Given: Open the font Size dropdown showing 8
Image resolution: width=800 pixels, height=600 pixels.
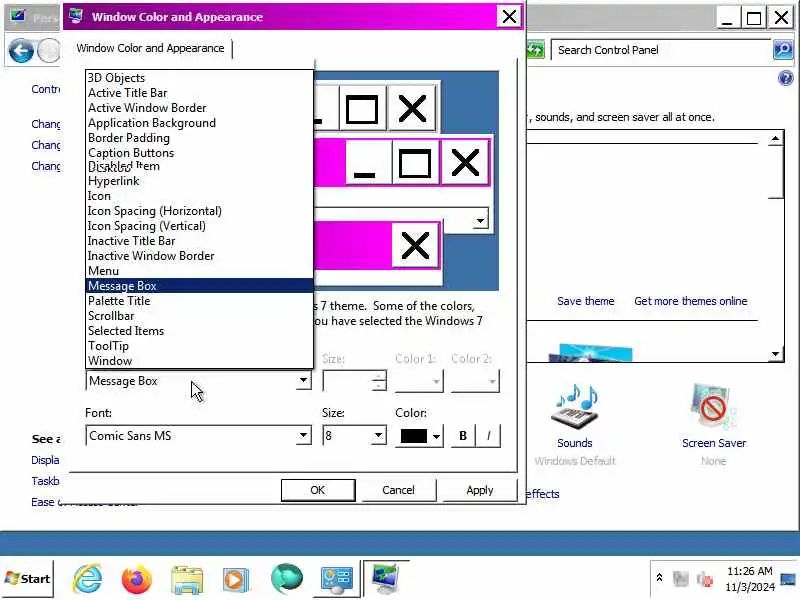Looking at the screenshot, I should [x=378, y=436].
